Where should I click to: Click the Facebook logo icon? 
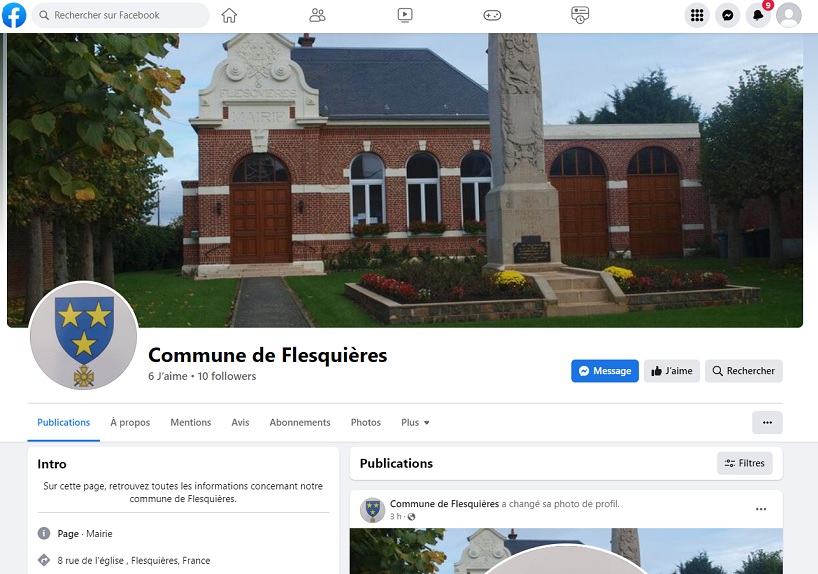(14, 15)
